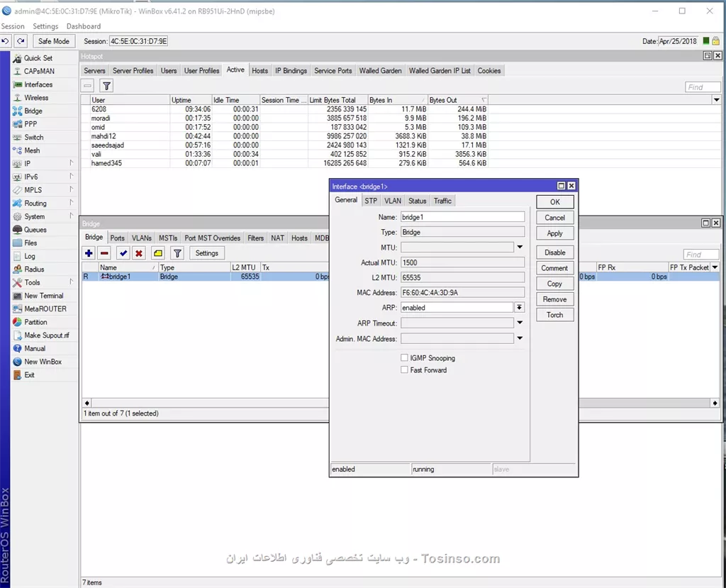Click Apply in bridge1 dialog

coord(555,233)
